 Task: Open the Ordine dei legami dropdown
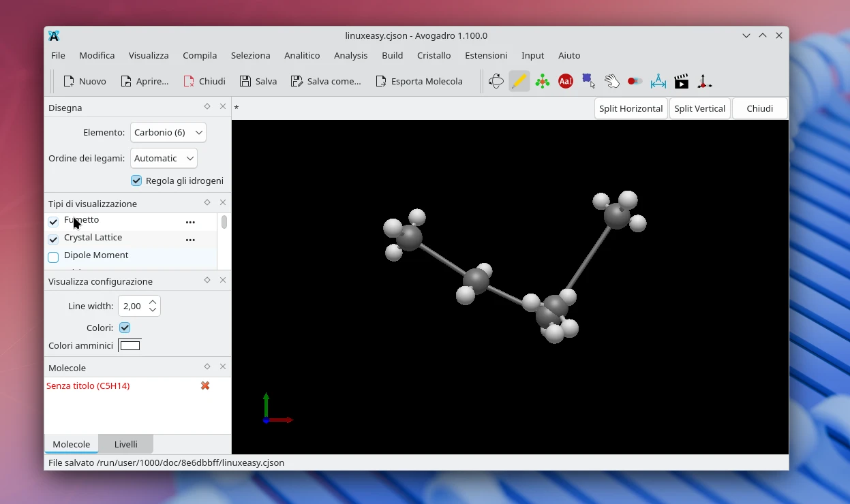click(x=164, y=158)
